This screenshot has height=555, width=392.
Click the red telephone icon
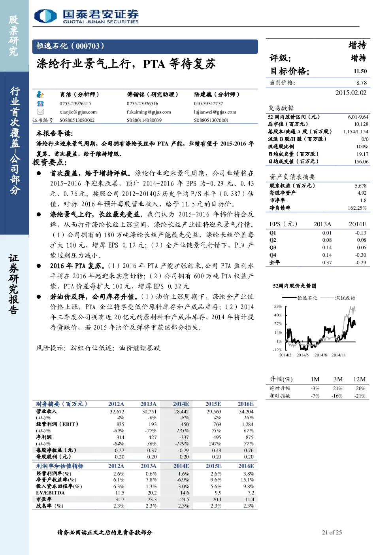pyautogui.click(x=40, y=104)
